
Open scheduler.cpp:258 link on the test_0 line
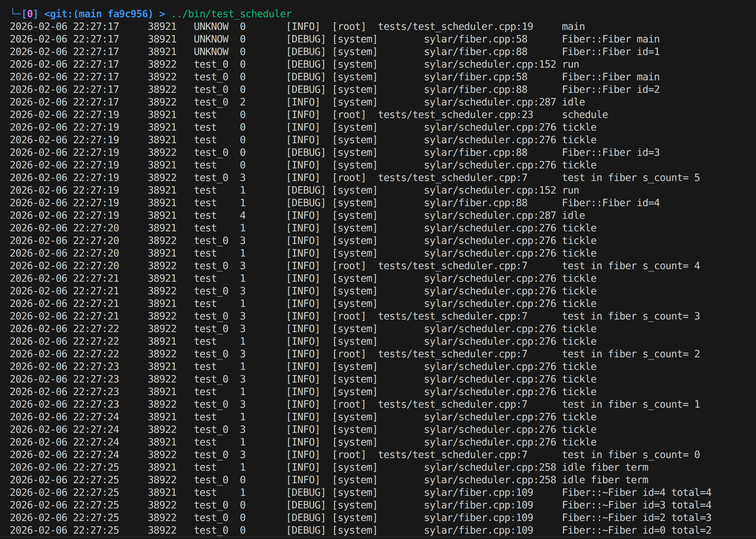pyautogui.click(x=490, y=480)
